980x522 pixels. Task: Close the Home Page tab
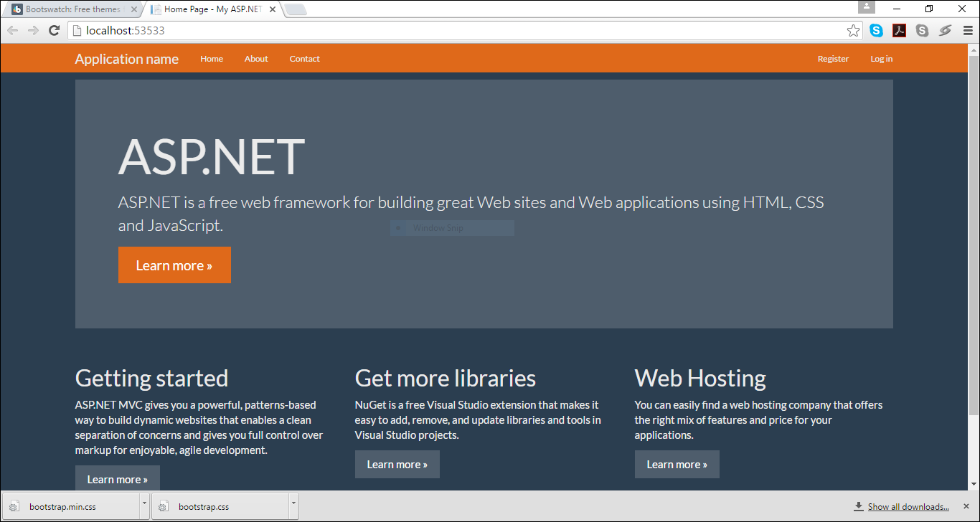click(x=272, y=9)
